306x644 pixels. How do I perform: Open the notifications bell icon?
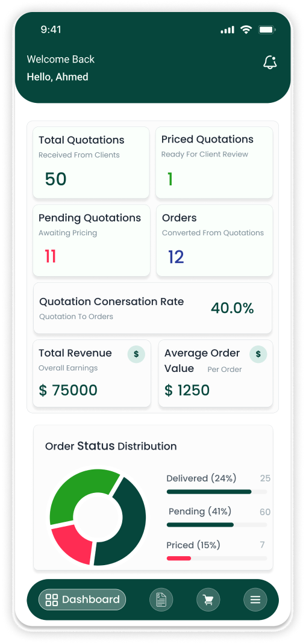(270, 63)
